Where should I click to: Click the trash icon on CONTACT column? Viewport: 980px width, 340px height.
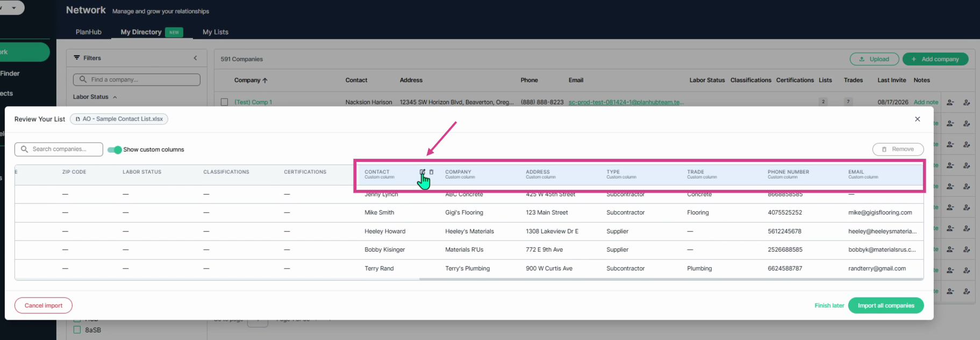(431, 172)
